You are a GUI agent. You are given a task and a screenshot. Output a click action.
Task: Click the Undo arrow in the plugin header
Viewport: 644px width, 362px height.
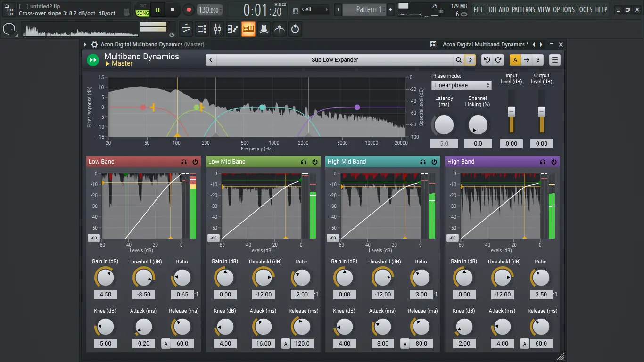(x=487, y=59)
